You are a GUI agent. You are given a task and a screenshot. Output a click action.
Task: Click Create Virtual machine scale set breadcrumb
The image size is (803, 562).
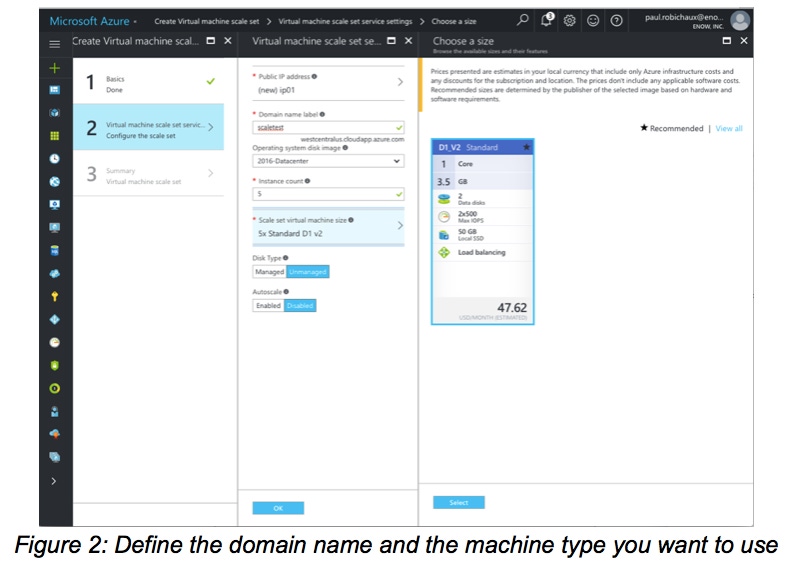click(x=206, y=22)
